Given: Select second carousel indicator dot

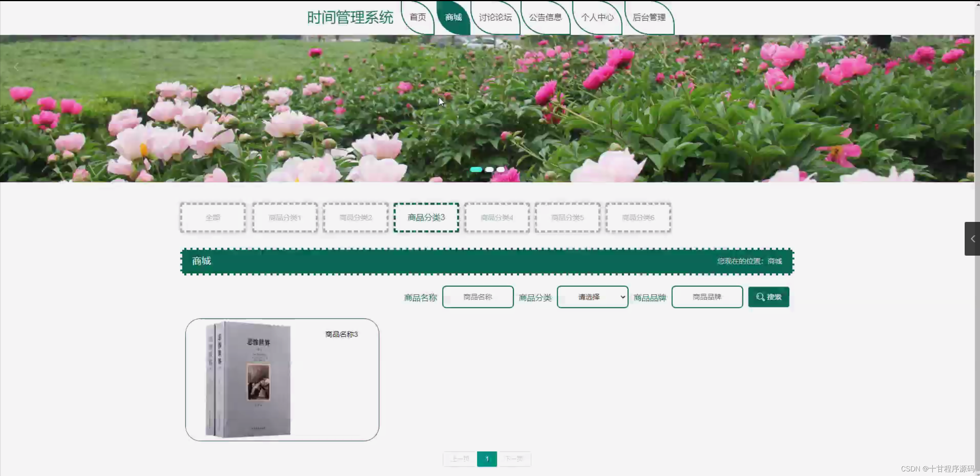Looking at the screenshot, I should (489, 169).
